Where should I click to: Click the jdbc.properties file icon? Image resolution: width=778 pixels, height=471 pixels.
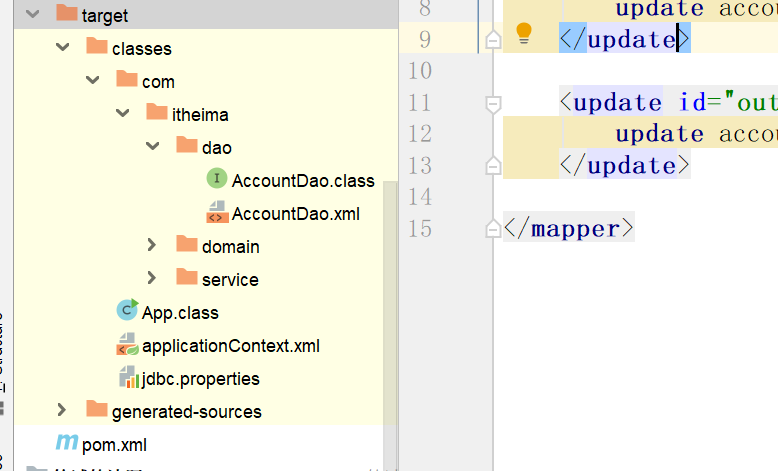[127, 378]
